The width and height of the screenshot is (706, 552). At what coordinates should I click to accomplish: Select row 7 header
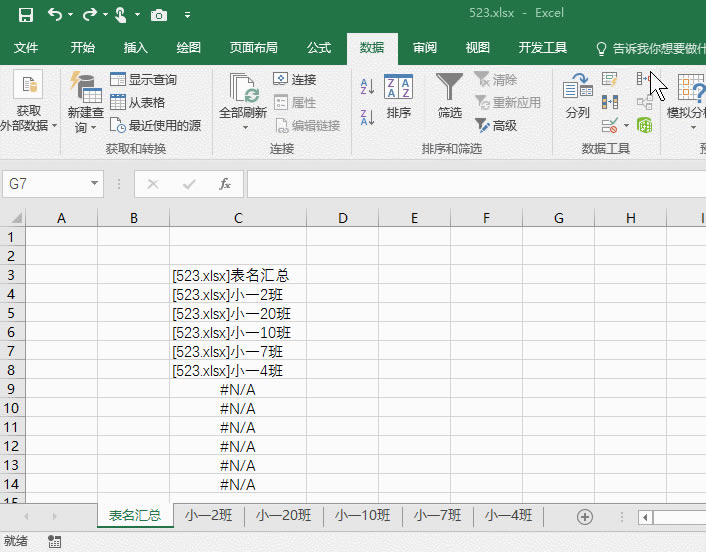[x=11, y=351]
